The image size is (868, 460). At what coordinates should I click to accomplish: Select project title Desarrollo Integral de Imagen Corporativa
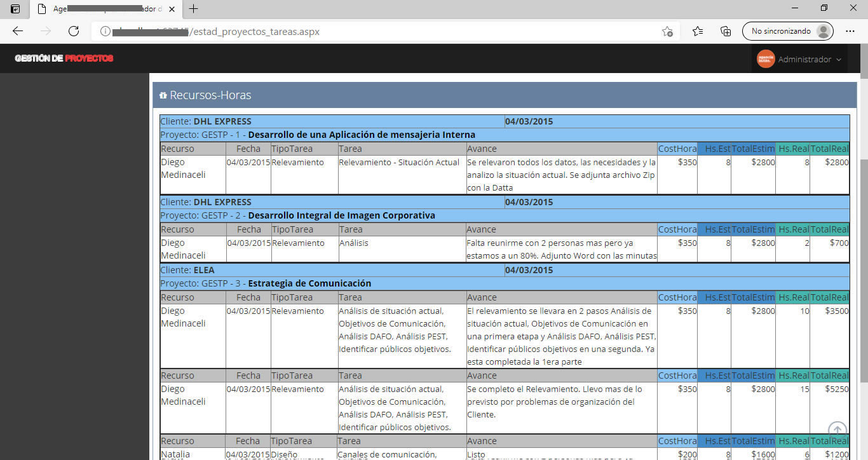coord(342,215)
